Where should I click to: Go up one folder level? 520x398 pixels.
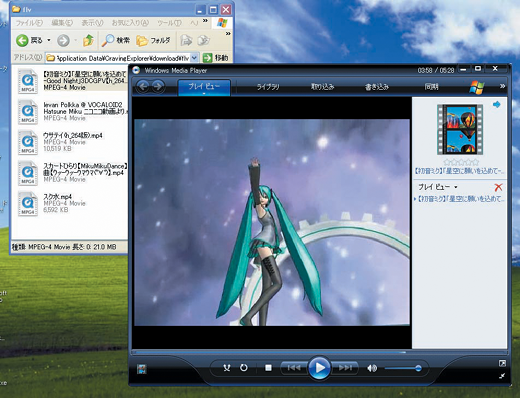pyautogui.click(x=88, y=40)
